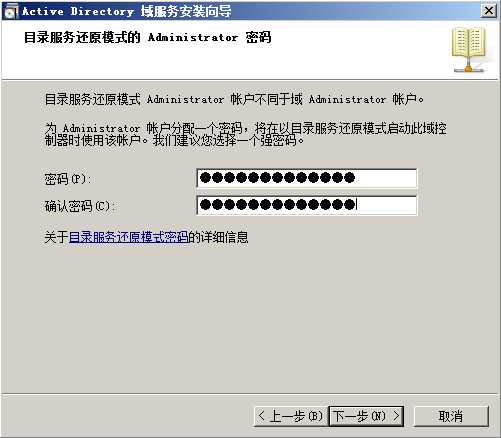Click the Active Directory 域服务安装向导 title bar
501x438 pixels.
point(127,11)
